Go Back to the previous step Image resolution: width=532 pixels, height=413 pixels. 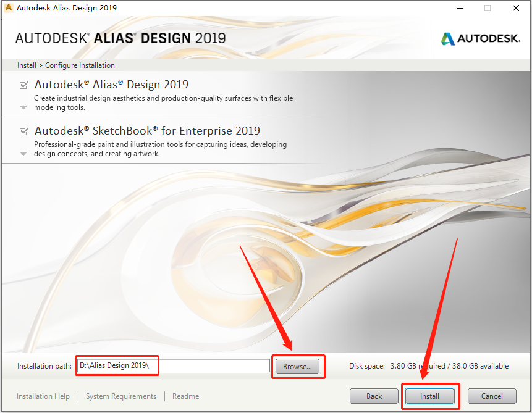coord(374,396)
